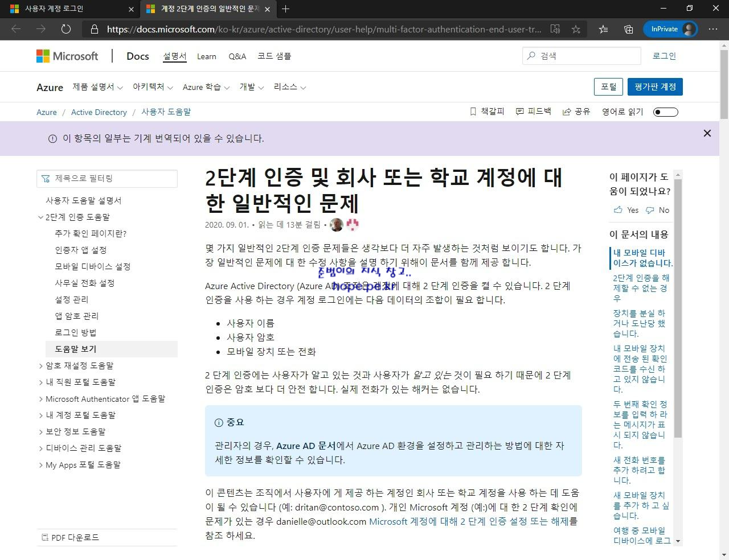This screenshot has width=729, height=560.
Task: Click the 책갈피 bookmark icon
Action: 473,112
